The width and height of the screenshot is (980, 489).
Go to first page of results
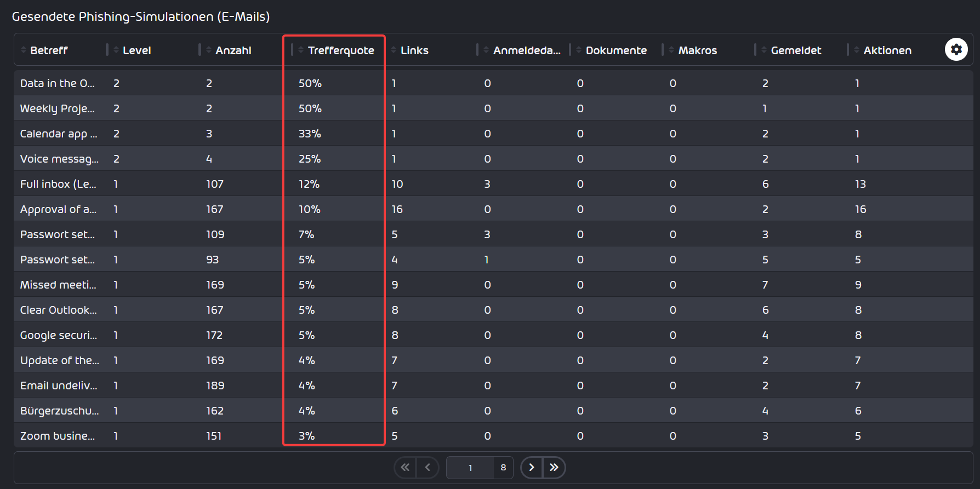click(405, 468)
